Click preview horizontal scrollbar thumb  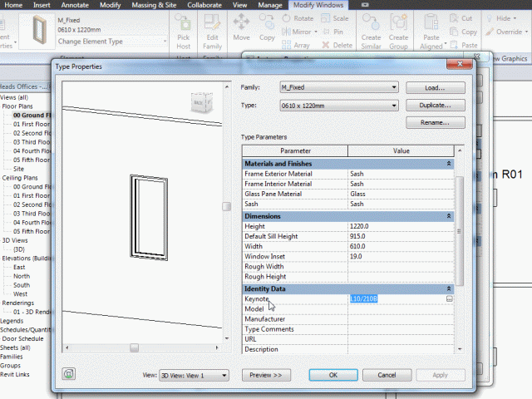tap(135, 347)
